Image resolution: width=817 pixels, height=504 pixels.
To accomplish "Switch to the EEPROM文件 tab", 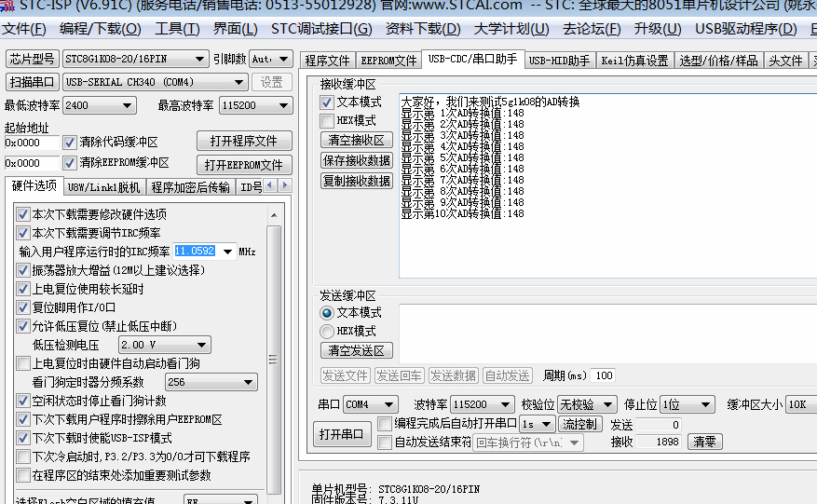I will 388,61.
